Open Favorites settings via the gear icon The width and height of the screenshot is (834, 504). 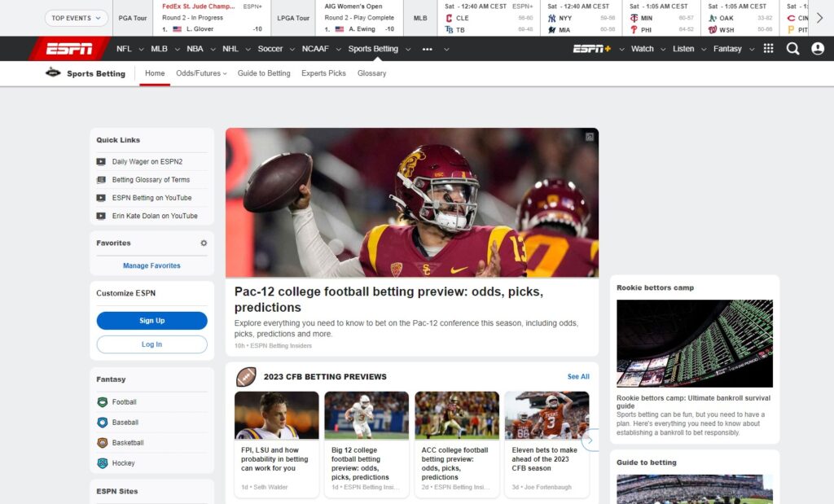tap(204, 242)
